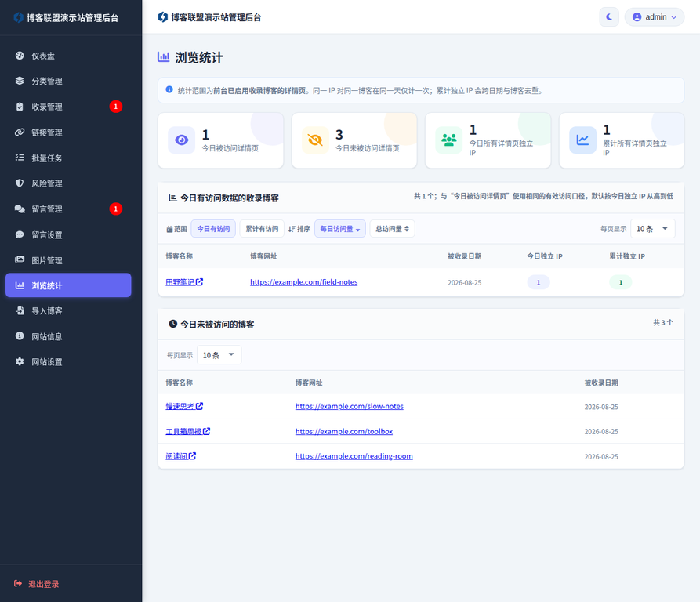Open the https://example.com/toolbox URL

[x=344, y=432]
